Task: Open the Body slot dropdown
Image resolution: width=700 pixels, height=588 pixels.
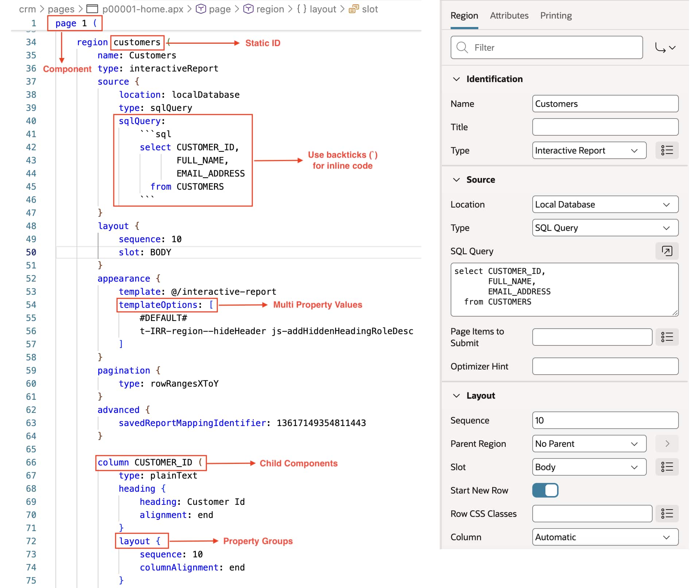Action: [589, 467]
